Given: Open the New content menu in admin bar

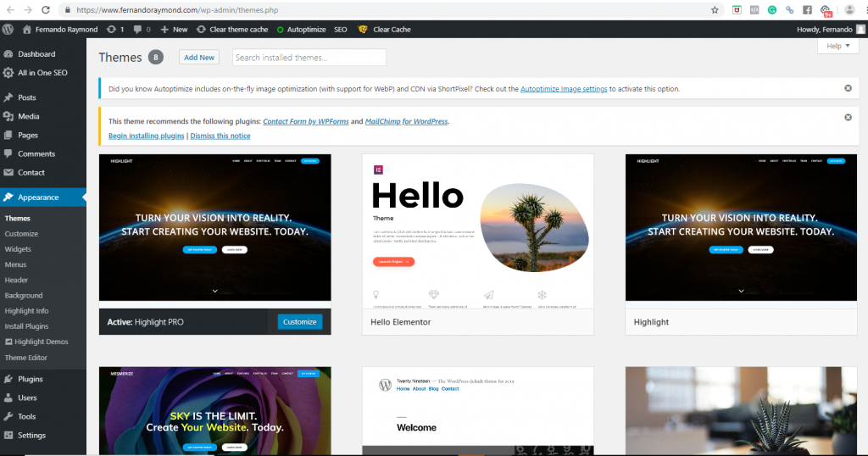Looking at the screenshot, I should (174, 30).
